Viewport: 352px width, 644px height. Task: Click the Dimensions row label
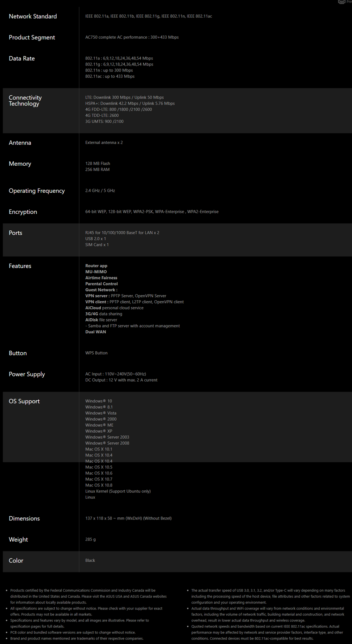pos(24,518)
